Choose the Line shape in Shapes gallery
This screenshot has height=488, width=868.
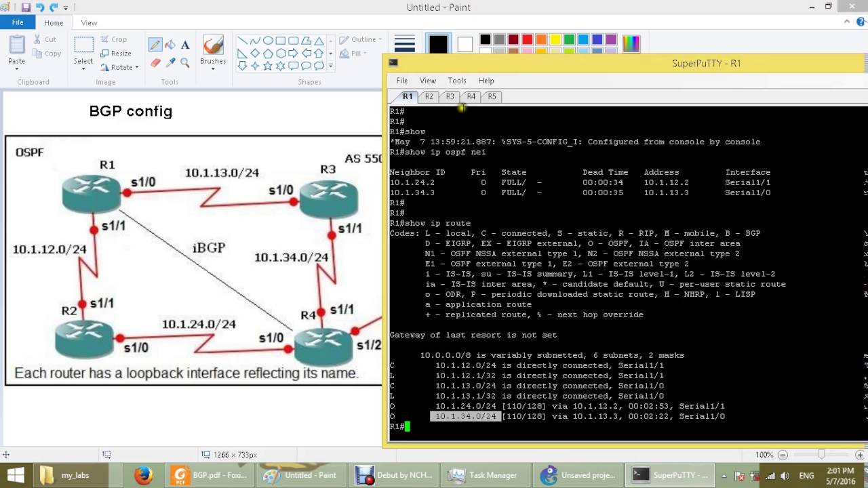coord(242,41)
